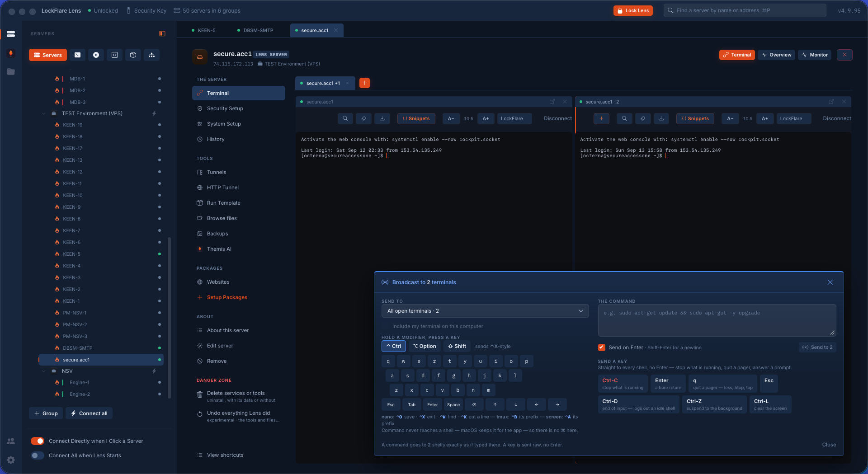
Task: Open Themis AI tool
Action: pyautogui.click(x=239, y=249)
